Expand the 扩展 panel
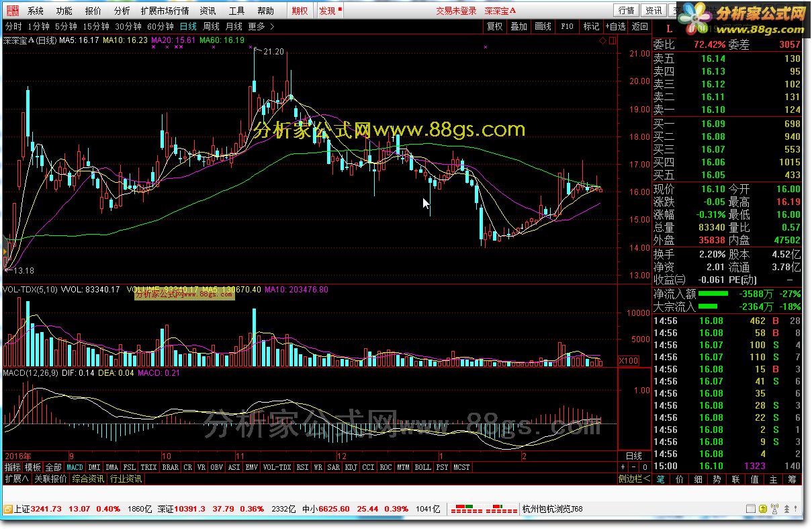Screen dimensions: 812x529 click(x=17, y=479)
